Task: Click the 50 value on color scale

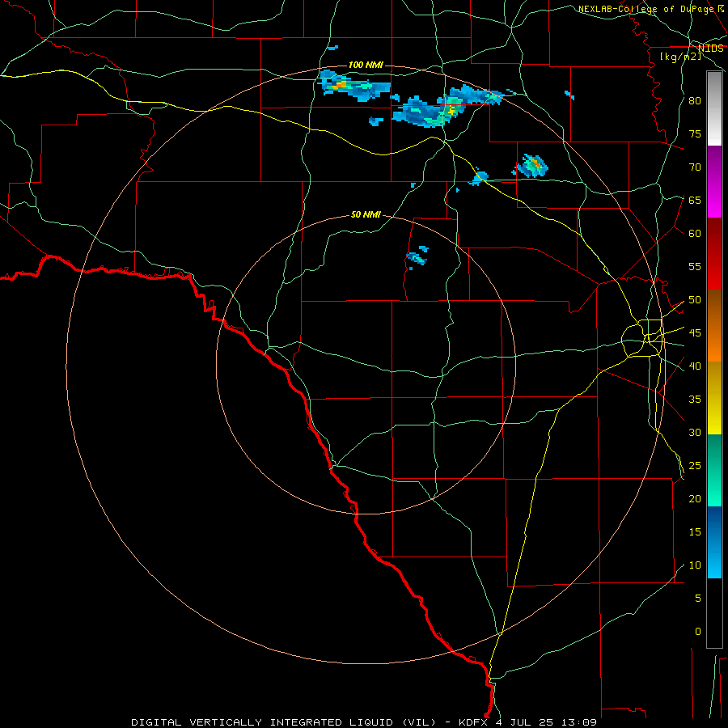Action: click(695, 300)
